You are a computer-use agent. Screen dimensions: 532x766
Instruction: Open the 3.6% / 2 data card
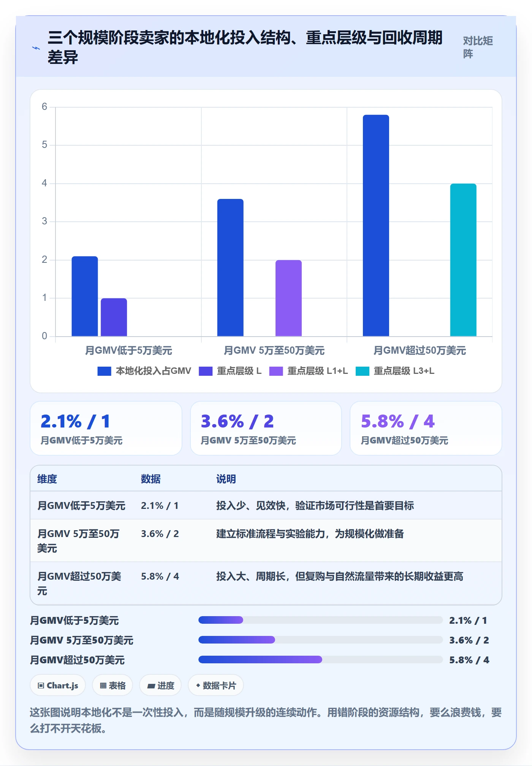click(266, 428)
